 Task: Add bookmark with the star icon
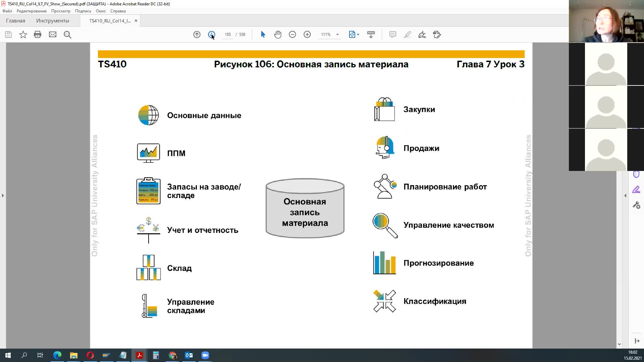[23, 35]
